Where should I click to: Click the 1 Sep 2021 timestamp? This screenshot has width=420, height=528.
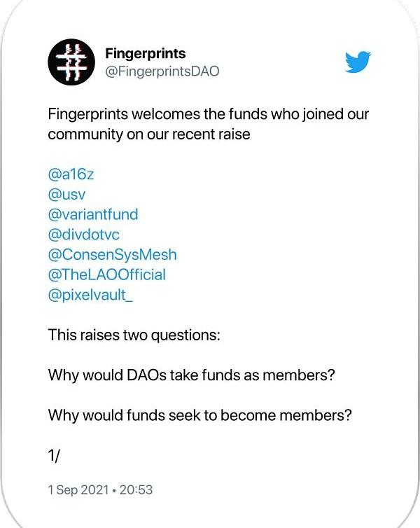[x=78, y=489]
